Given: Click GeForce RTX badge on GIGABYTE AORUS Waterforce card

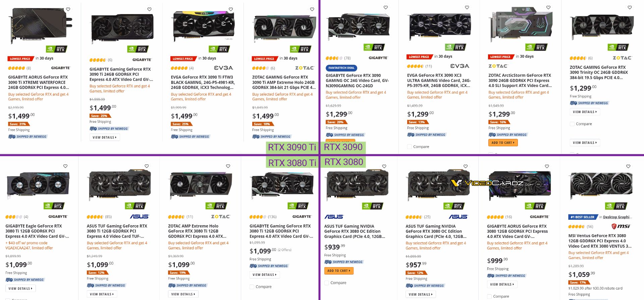Looking at the screenshot, I should pyautogui.click(x=57, y=49).
